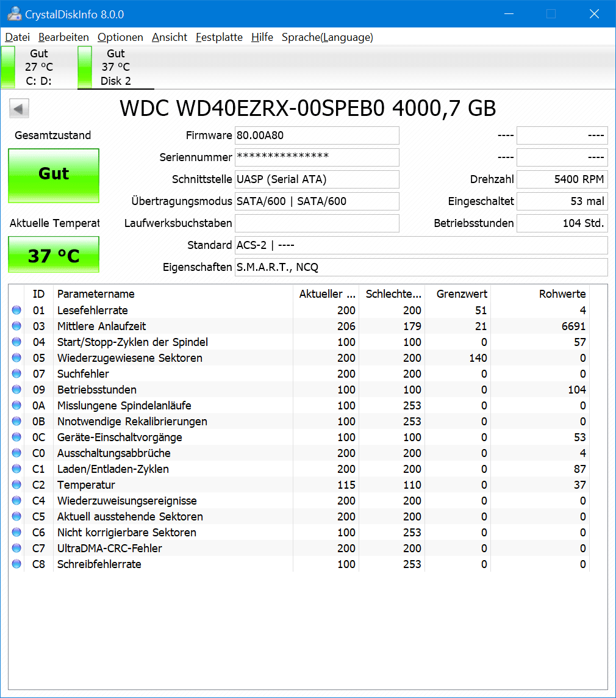Click the Eigenschaften S.M.A.R.T., NCQ field
The image size is (616, 698).
[x=421, y=267]
